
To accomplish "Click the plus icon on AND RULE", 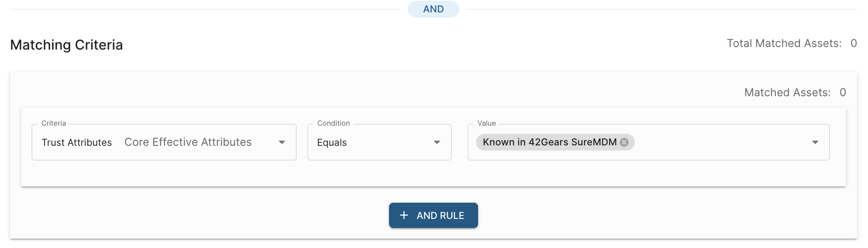I will pos(404,215).
